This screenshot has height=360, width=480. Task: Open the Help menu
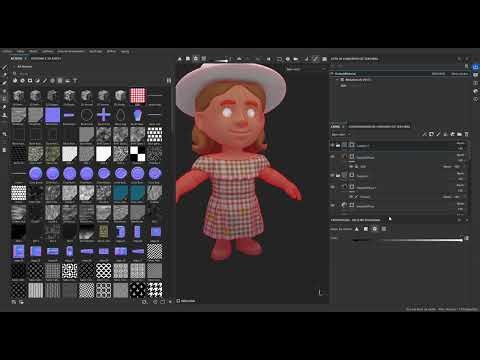click(x=125, y=52)
